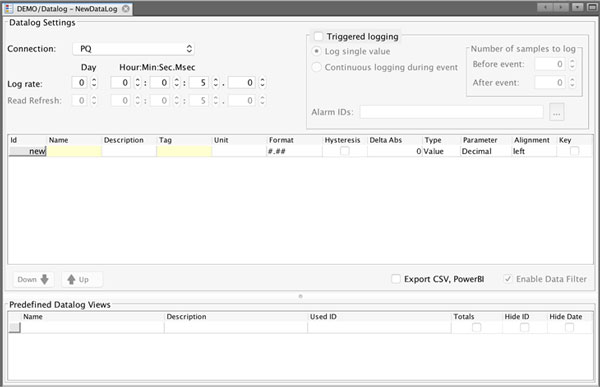Select the DEMO/Datalog - NewDataLog tab
Viewport: 600px width, 387px height.
67,8
